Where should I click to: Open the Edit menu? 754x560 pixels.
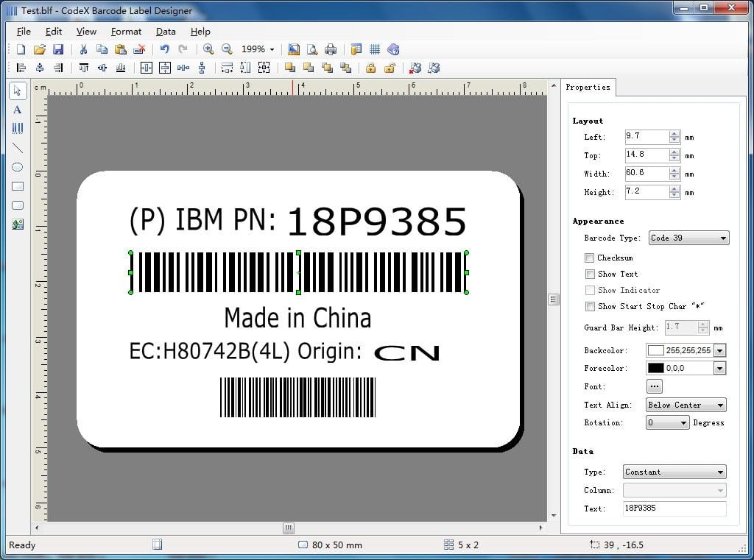click(x=53, y=31)
